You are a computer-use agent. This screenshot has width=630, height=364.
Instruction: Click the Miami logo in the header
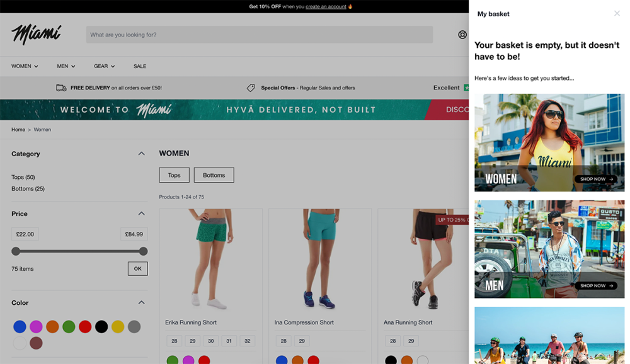[x=37, y=34]
